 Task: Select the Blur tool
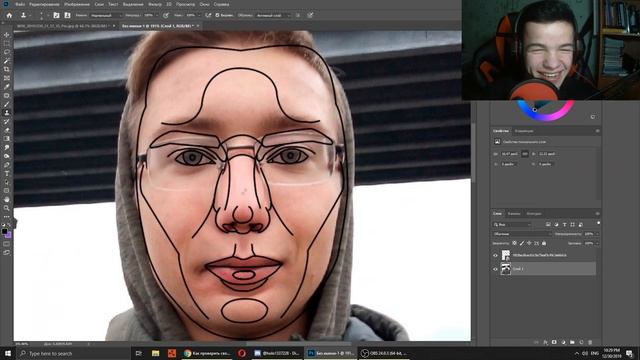[7, 147]
